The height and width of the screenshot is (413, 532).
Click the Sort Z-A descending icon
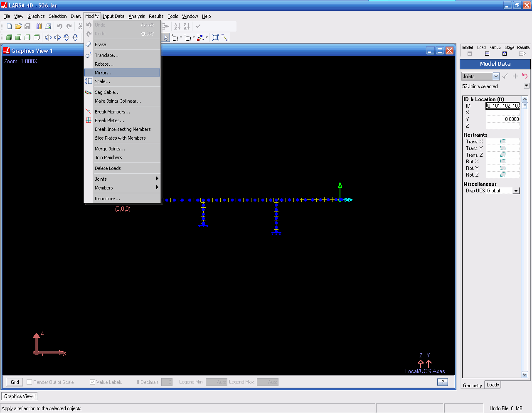(187, 26)
